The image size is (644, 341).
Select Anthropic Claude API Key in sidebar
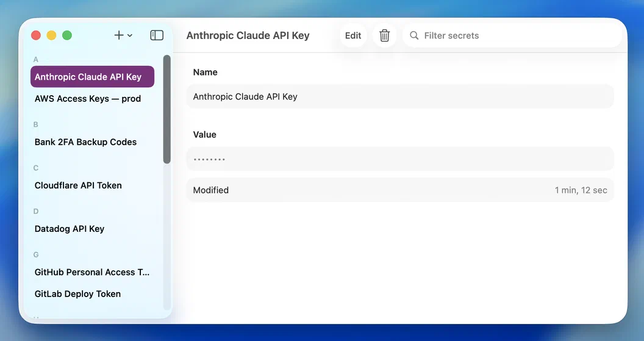[x=93, y=77]
